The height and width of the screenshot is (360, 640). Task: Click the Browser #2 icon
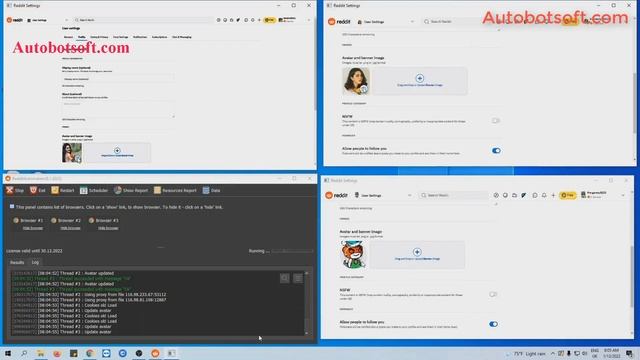click(x=53, y=220)
